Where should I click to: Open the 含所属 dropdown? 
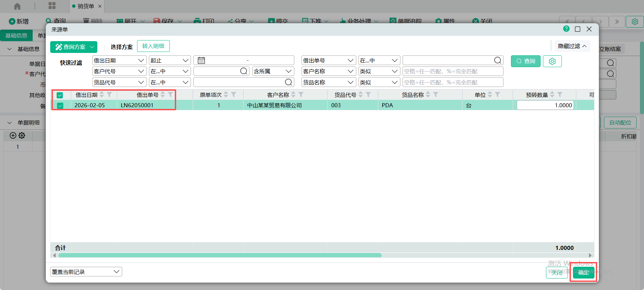(272, 71)
